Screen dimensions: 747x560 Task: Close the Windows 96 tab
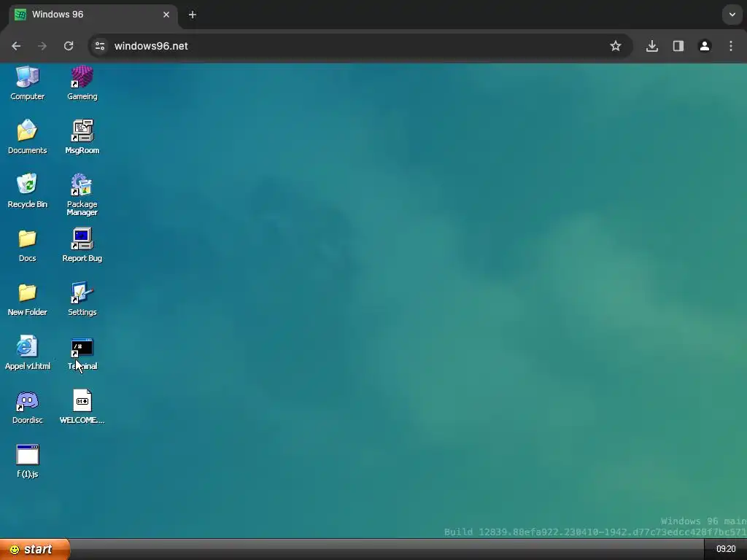[x=166, y=15]
